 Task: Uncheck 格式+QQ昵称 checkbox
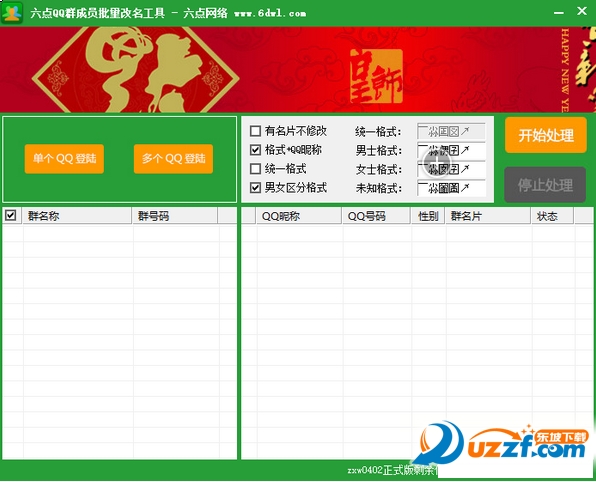255,150
